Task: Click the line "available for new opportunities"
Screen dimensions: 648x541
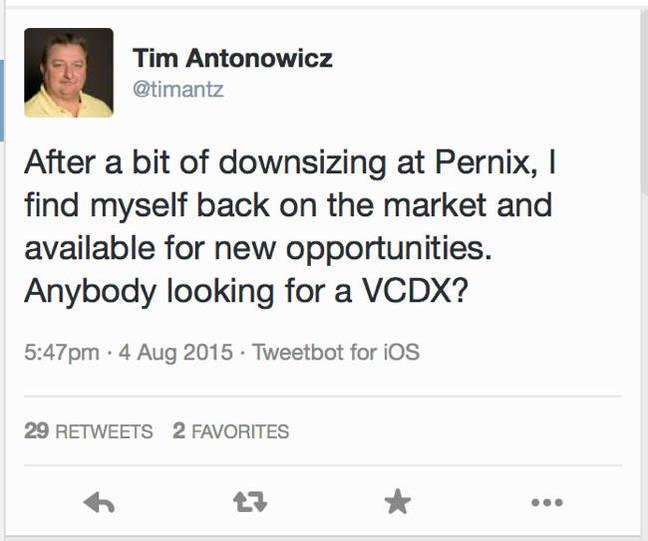Action: [258, 249]
